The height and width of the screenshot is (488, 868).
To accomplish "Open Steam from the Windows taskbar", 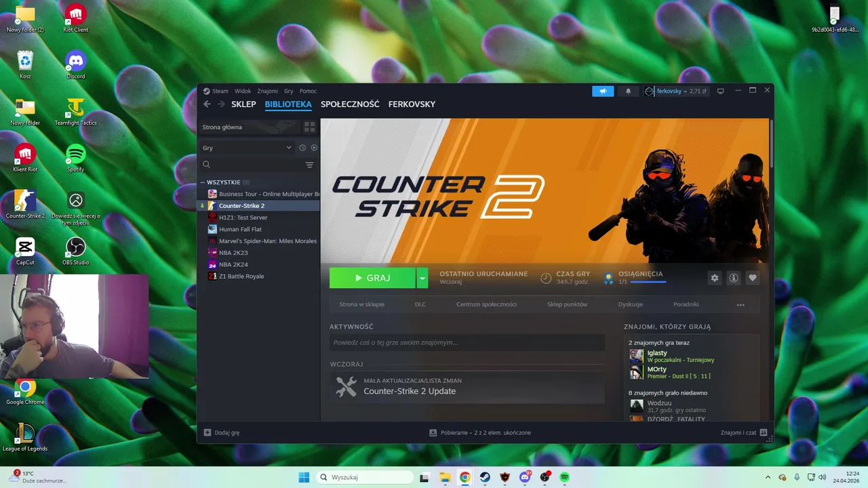I will (485, 477).
